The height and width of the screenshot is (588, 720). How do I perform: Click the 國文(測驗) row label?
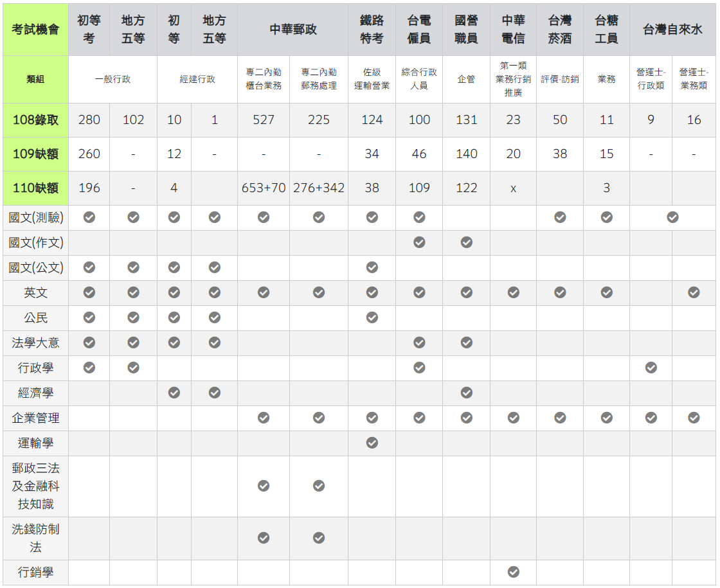click(35, 218)
